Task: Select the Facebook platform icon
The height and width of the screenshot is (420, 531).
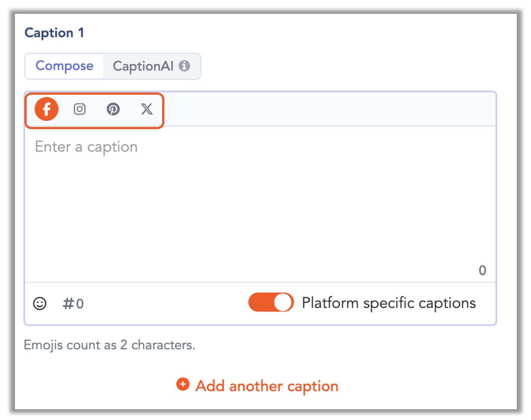Action: coord(46,109)
